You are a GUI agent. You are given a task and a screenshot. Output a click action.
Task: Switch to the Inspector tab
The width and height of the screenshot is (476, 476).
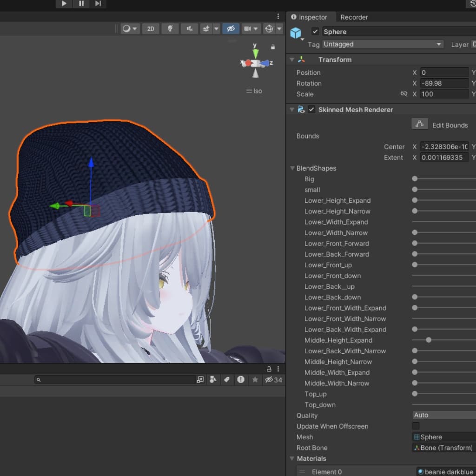tap(309, 17)
